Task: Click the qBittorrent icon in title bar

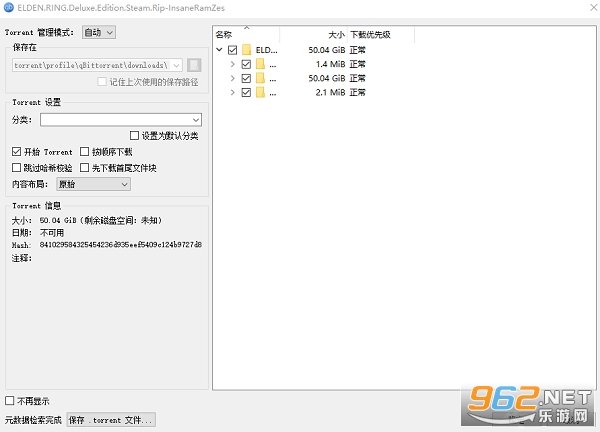Action: click(x=8, y=8)
